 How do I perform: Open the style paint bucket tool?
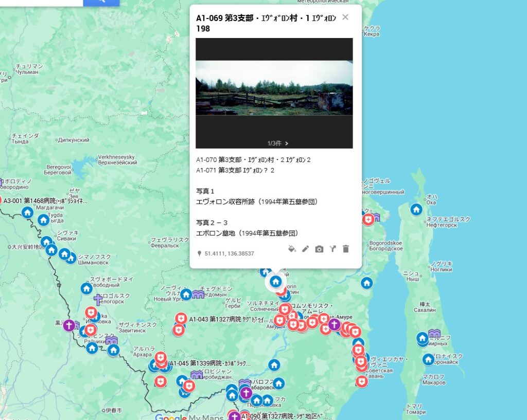[x=292, y=249]
